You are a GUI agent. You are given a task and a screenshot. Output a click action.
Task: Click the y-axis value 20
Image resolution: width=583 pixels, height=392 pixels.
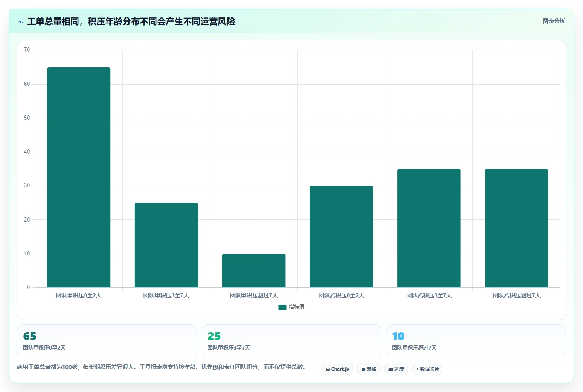click(x=27, y=220)
